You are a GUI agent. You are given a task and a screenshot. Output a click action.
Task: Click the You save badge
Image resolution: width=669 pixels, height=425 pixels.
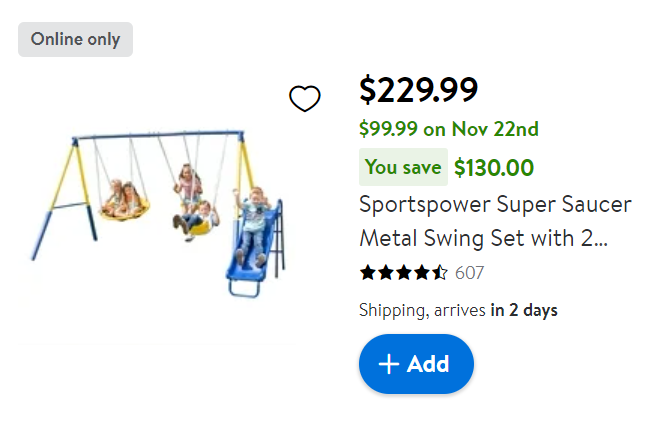tap(403, 167)
